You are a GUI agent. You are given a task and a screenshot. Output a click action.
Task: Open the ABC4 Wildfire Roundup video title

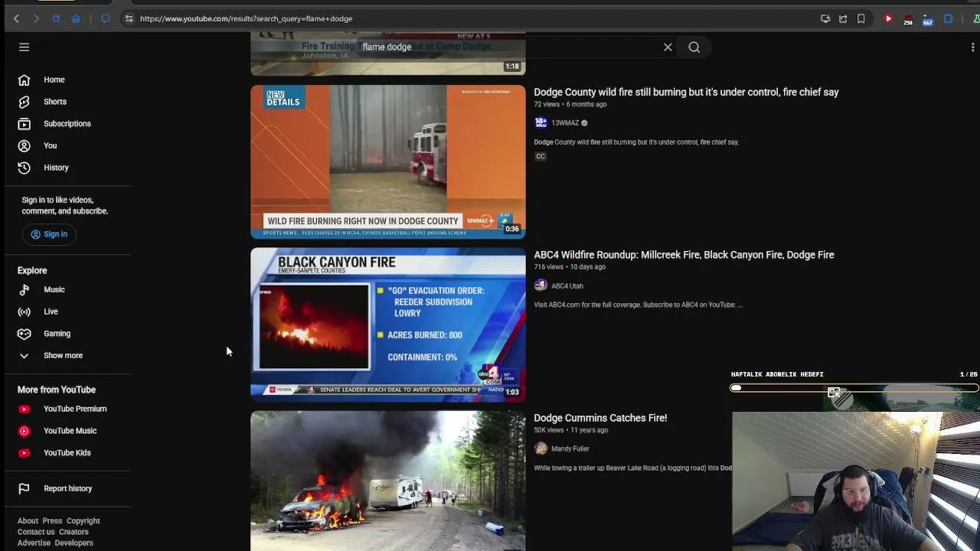684,255
